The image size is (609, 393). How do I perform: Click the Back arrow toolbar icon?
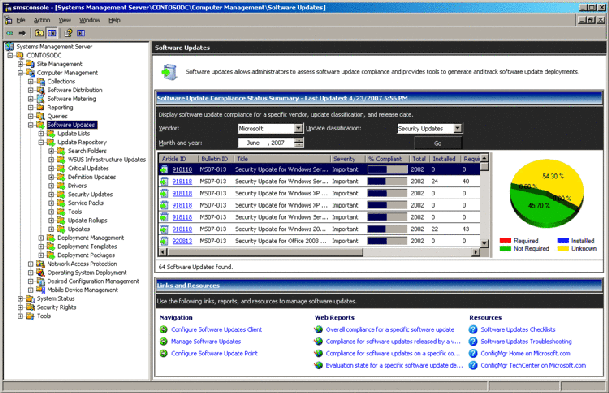(9, 33)
